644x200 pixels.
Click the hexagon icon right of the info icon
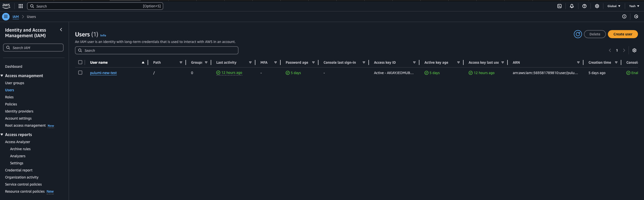pos(636,16)
